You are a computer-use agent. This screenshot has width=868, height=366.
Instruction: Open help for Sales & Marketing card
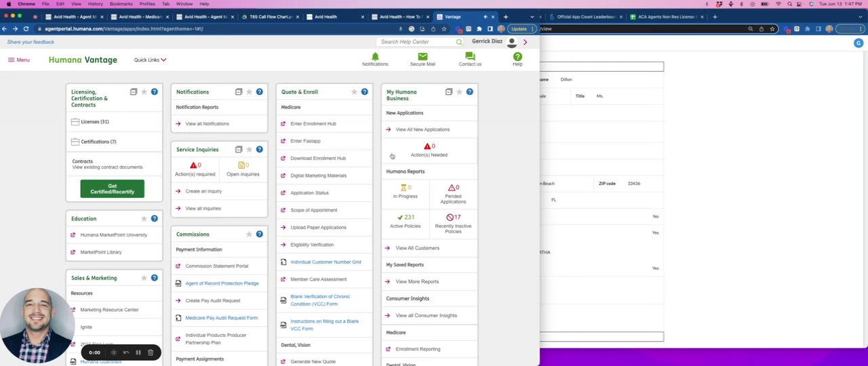(x=154, y=277)
